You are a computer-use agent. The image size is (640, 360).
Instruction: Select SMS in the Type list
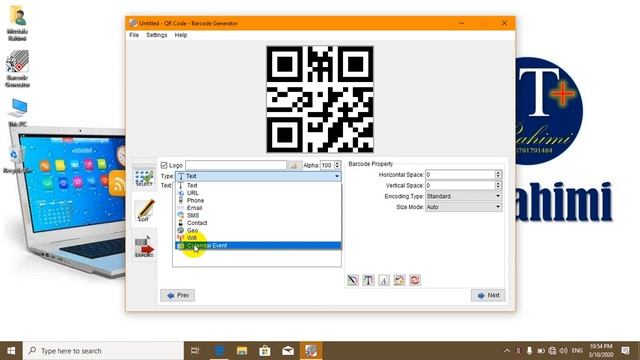tap(257, 216)
